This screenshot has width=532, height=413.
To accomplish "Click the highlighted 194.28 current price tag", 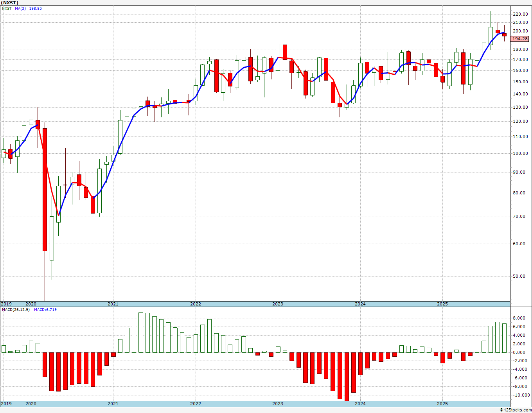I will tap(520, 39).
